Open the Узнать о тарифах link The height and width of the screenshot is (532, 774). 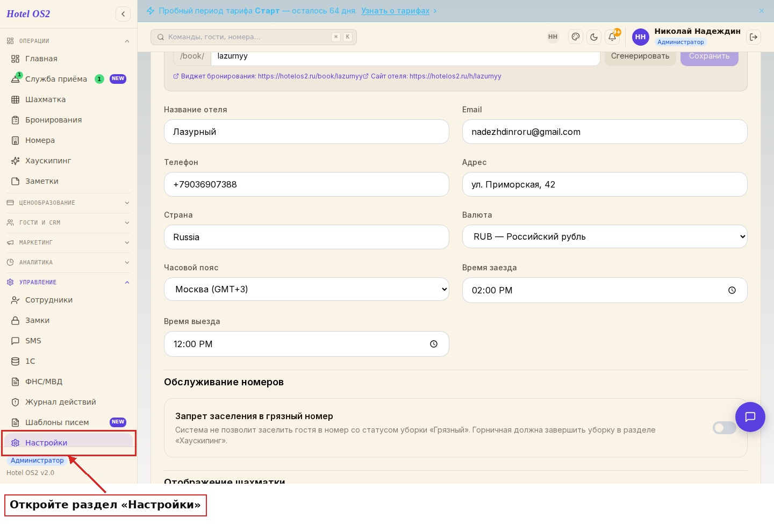click(x=395, y=11)
